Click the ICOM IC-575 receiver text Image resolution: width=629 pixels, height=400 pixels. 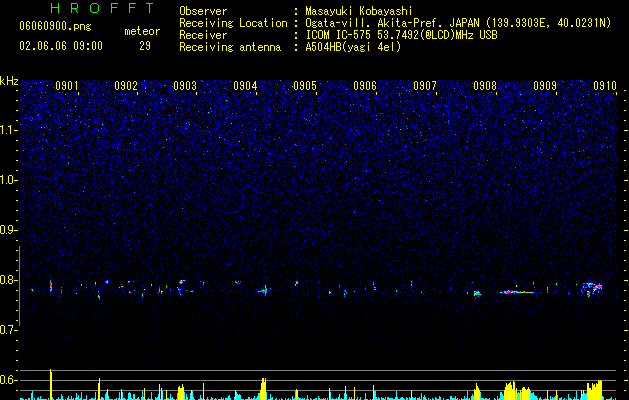pyautogui.click(x=401, y=35)
